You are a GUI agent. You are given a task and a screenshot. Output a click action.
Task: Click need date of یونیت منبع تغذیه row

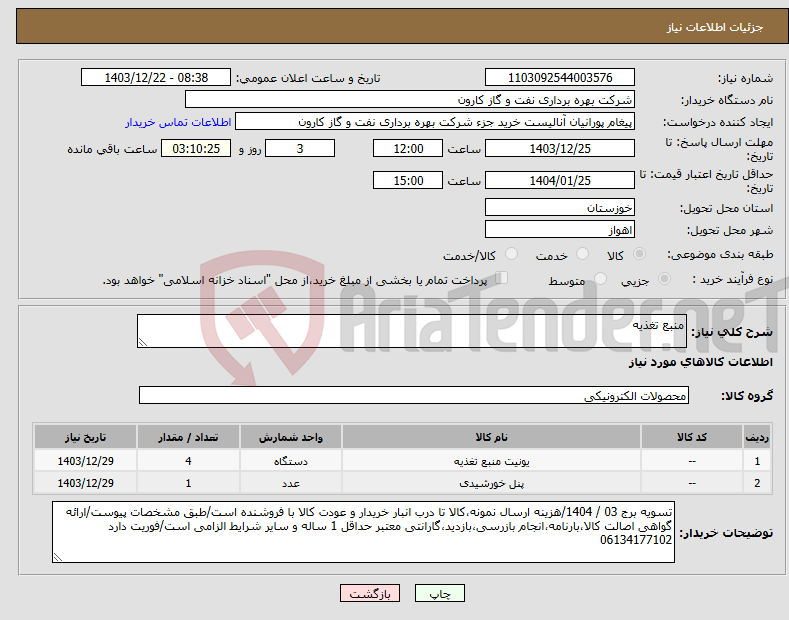[x=85, y=461]
